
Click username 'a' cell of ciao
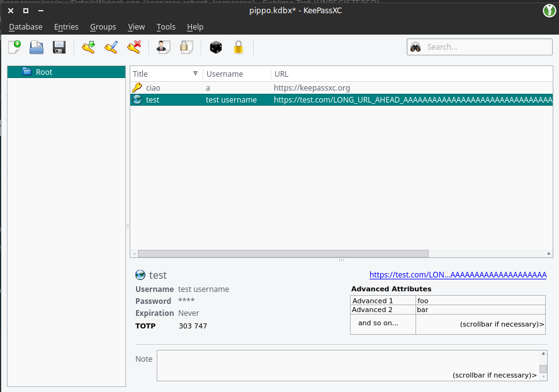coord(208,87)
